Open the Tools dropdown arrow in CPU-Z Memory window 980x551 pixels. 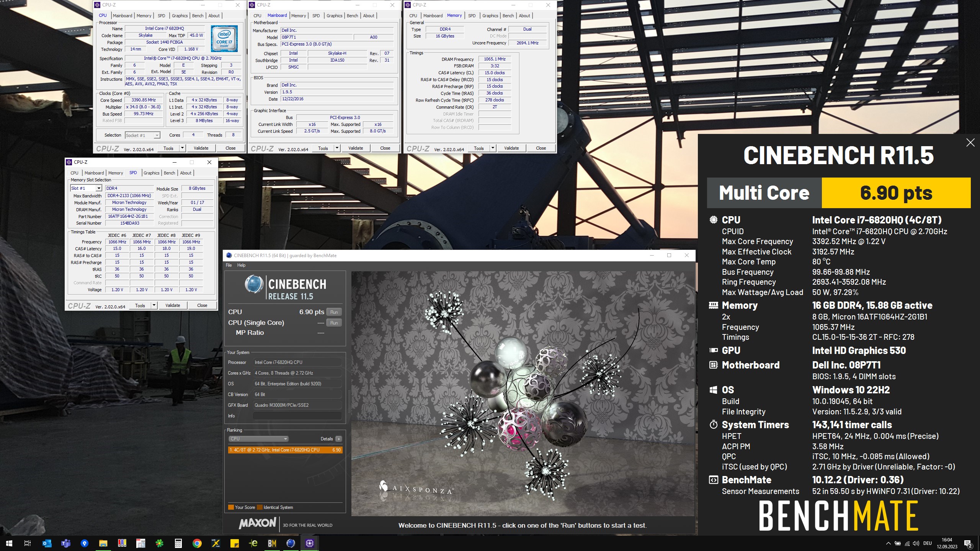click(x=493, y=148)
